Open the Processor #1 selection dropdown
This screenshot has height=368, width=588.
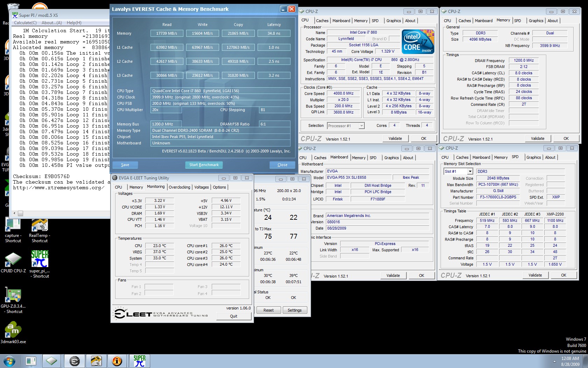pos(362,126)
